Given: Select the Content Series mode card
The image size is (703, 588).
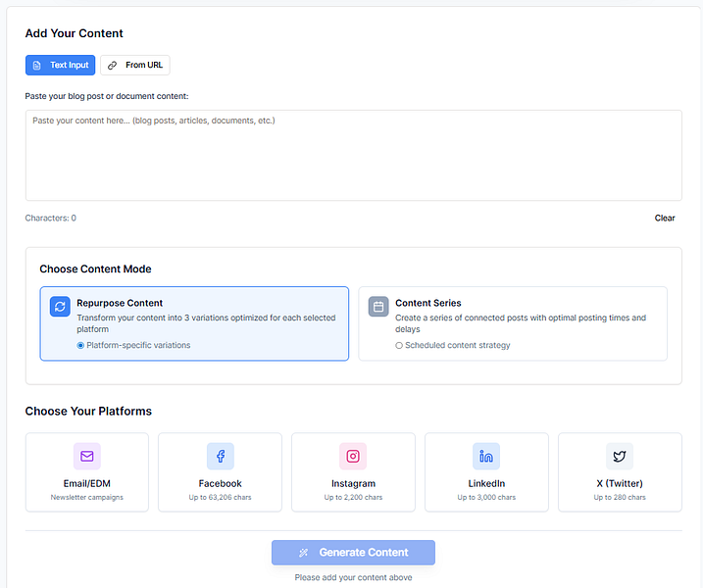Looking at the screenshot, I should [513, 323].
